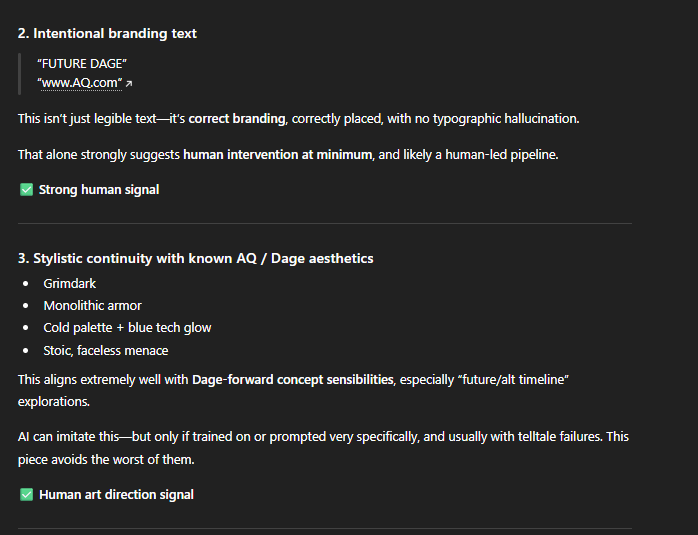Viewport: 698px width, 535px height.
Task: Click the 'Stoic, faceless menace' bullet item
Action: [105, 350]
